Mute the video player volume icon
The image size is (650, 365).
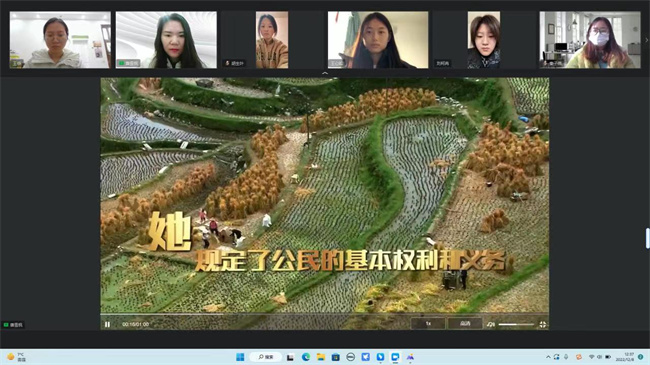491,324
